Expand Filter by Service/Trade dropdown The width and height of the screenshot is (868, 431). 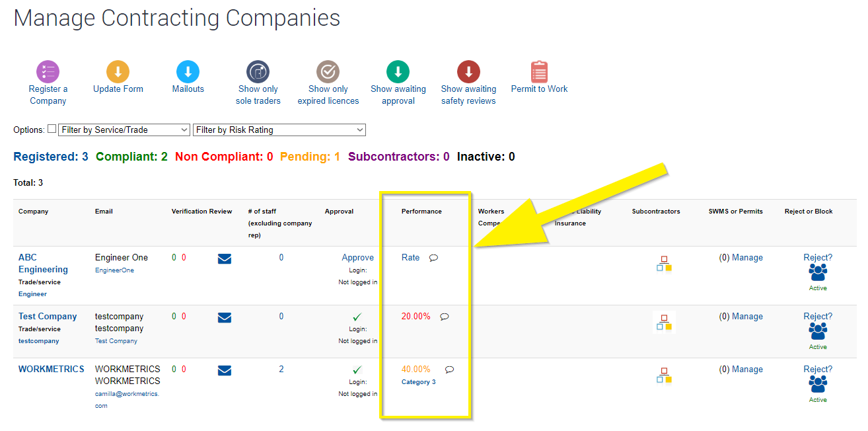124,130
